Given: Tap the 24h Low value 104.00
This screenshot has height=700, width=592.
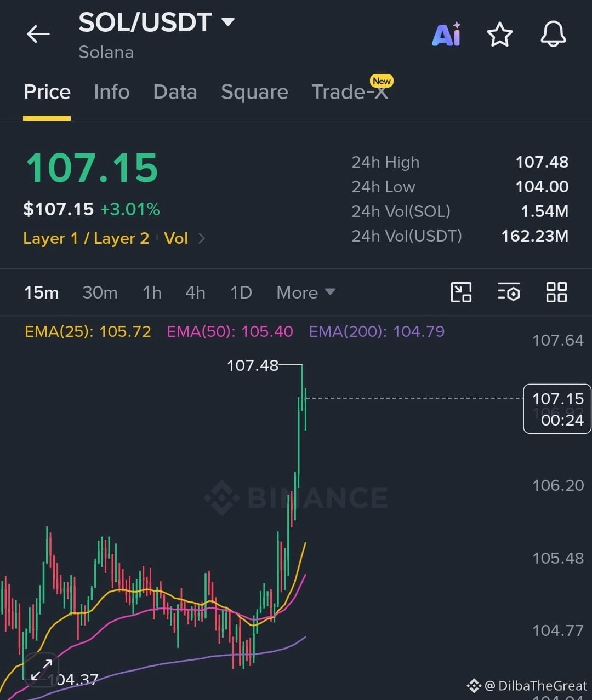Looking at the screenshot, I should [542, 187].
